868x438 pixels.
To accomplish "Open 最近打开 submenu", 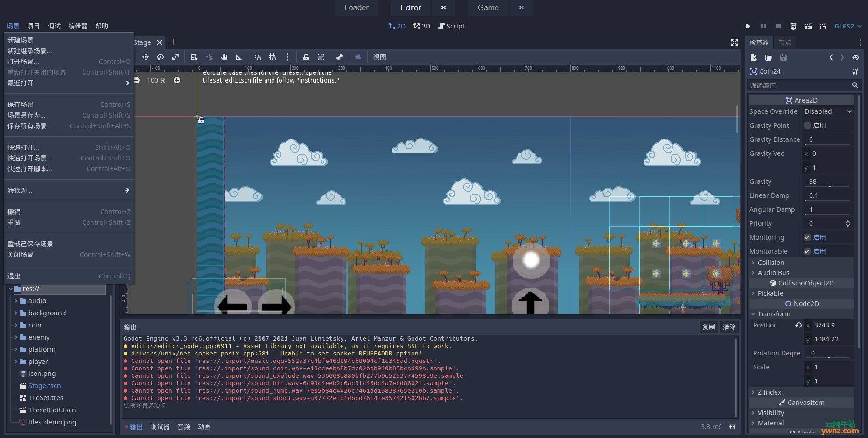I will click(69, 83).
